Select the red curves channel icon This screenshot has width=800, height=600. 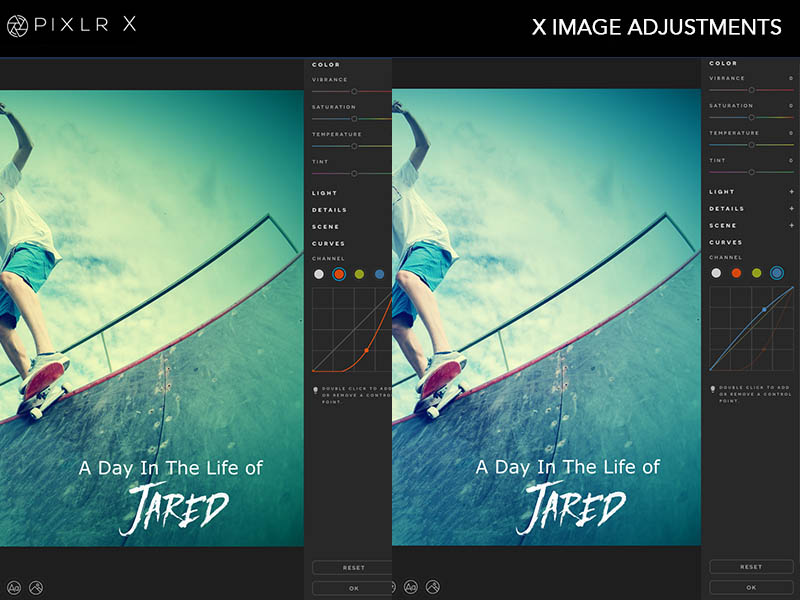[338, 274]
